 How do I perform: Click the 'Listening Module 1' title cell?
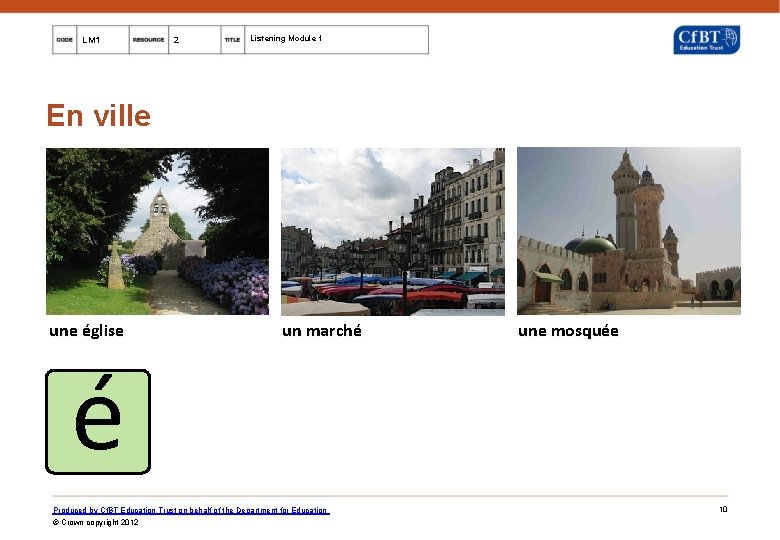[336, 40]
